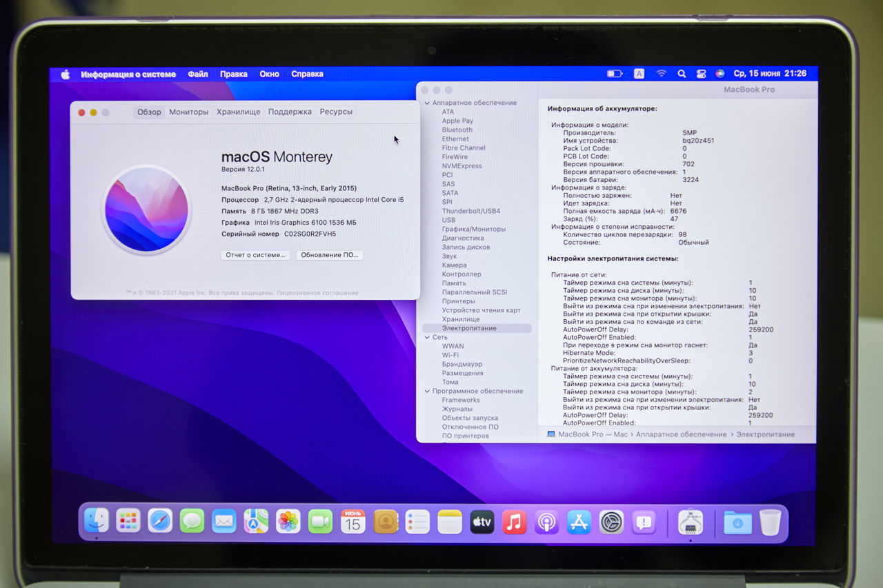Click Аппаратное обеспечение in path bar

pyautogui.click(x=681, y=434)
